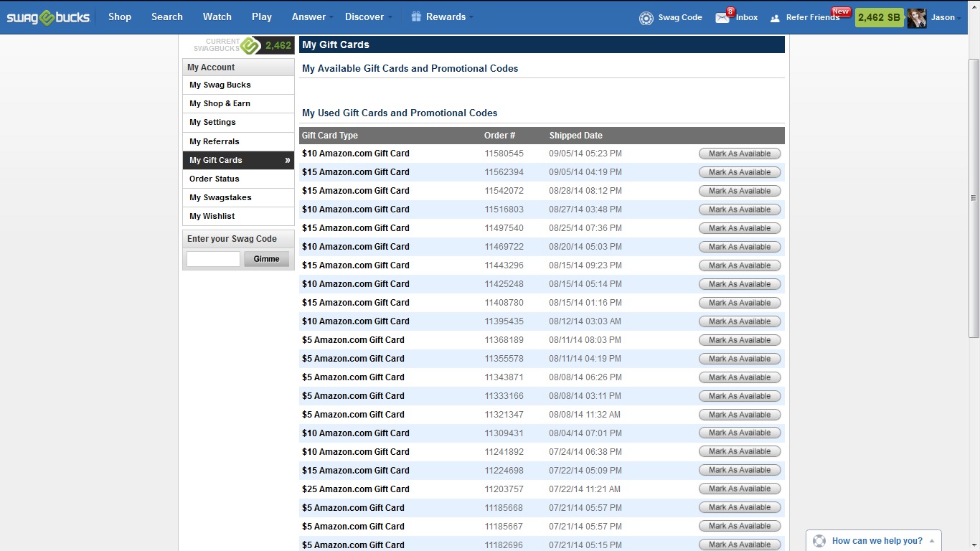The height and width of the screenshot is (551, 980).
Task: Open Order Status in sidebar
Action: [x=238, y=179]
